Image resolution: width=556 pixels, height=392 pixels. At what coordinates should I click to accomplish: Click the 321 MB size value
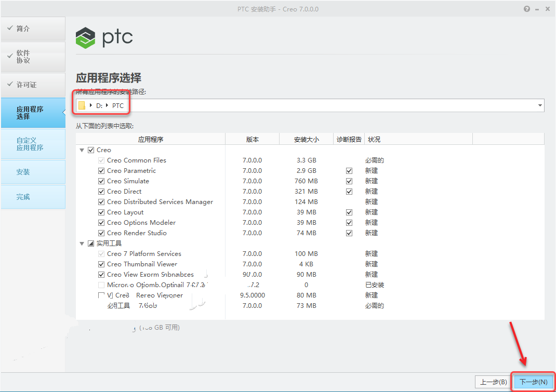307,192
